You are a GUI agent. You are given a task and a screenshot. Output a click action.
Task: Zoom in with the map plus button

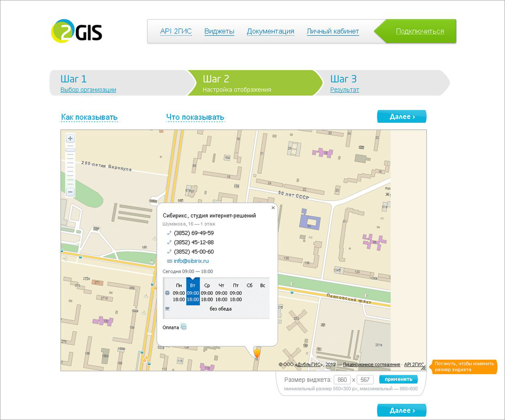pos(70,139)
